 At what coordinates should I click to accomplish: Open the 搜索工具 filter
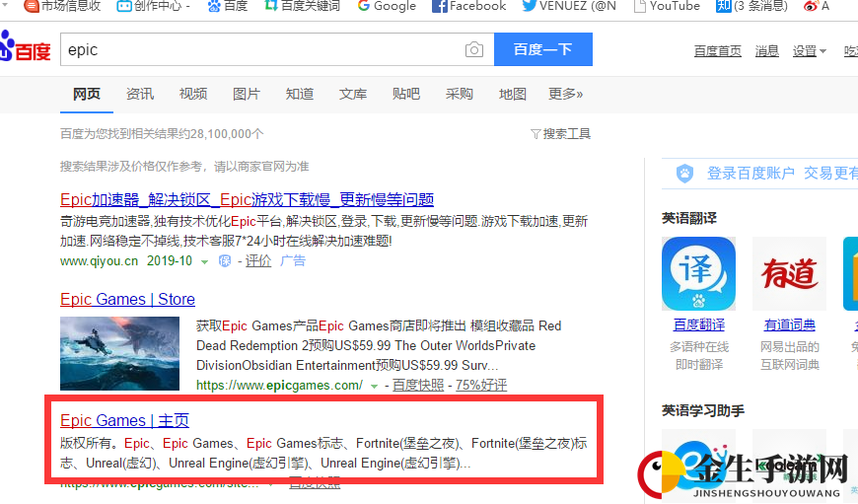click(x=561, y=134)
